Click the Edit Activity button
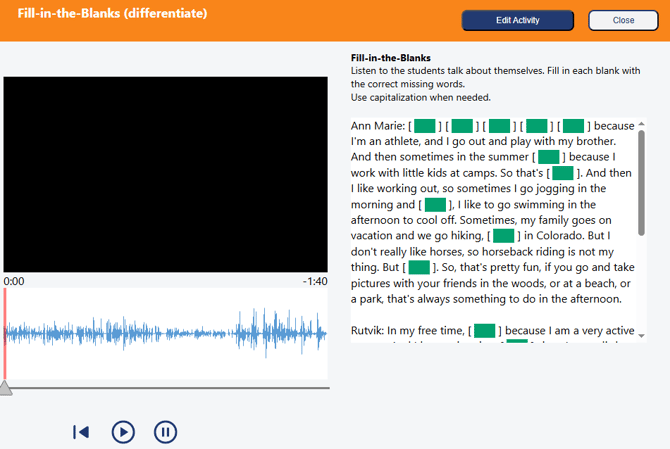Screen dimensions: 670x449 pos(517,20)
